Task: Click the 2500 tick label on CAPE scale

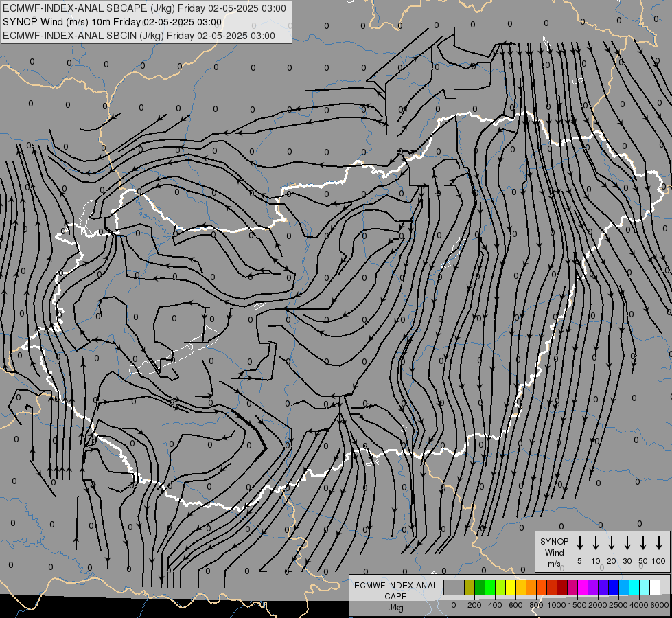Action: click(618, 605)
